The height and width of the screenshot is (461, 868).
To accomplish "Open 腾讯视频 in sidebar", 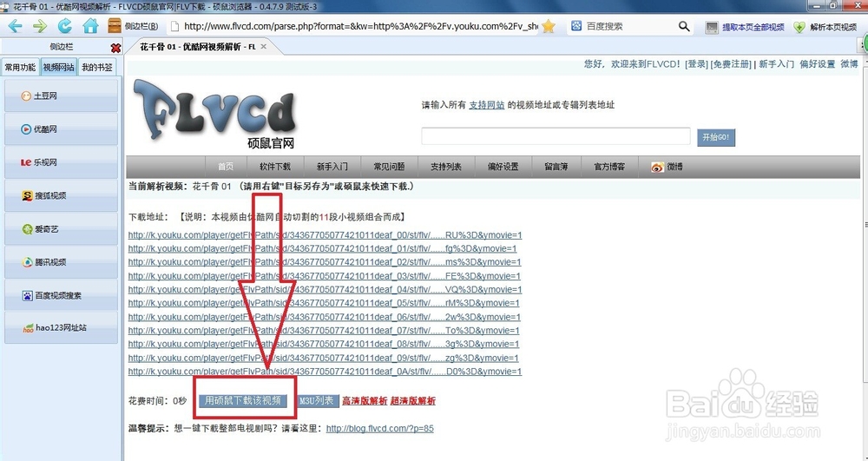I will [61, 262].
